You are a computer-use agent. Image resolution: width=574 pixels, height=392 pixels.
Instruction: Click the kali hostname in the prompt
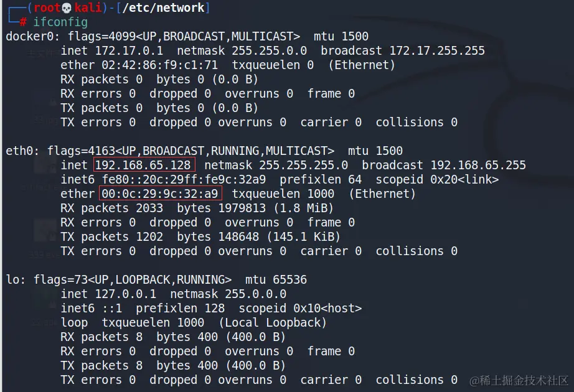coord(88,7)
